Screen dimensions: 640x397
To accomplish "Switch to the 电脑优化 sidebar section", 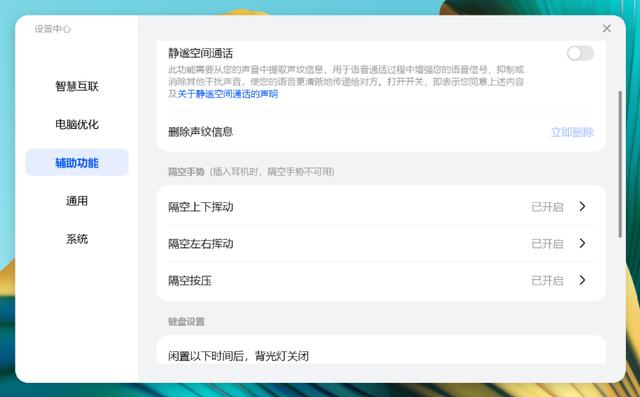I will point(77,124).
